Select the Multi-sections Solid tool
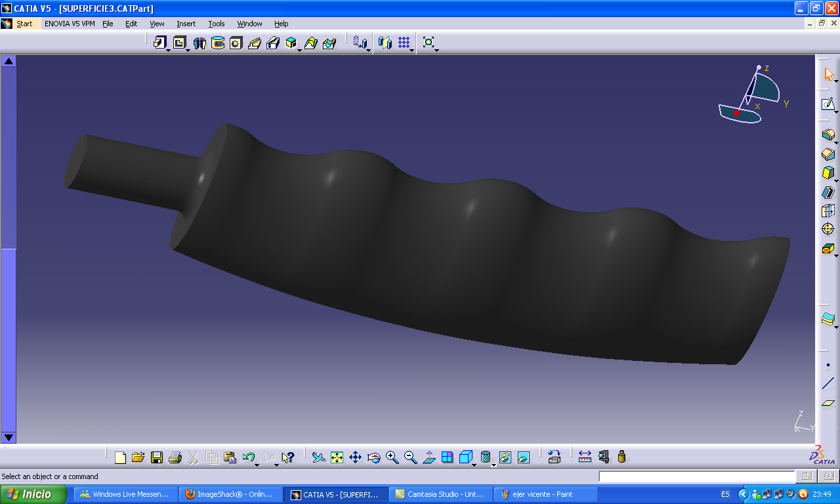840x504 pixels. [x=291, y=43]
